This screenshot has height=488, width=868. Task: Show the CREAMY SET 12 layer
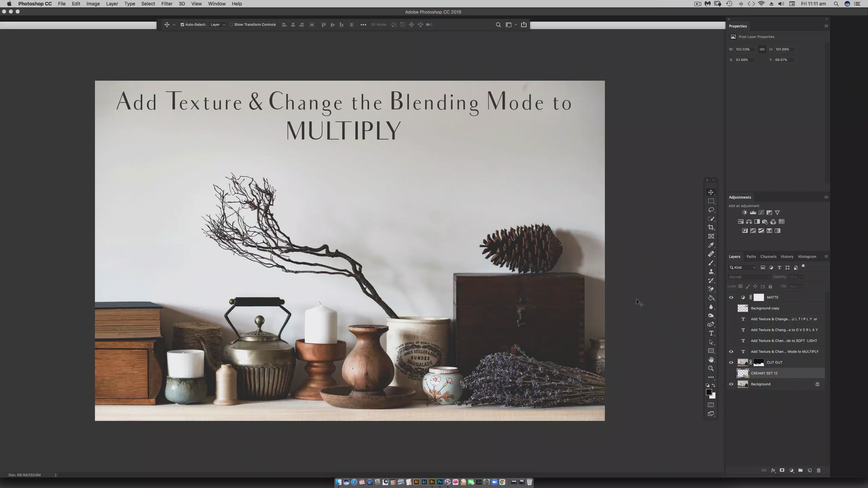click(x=731, y=373)
